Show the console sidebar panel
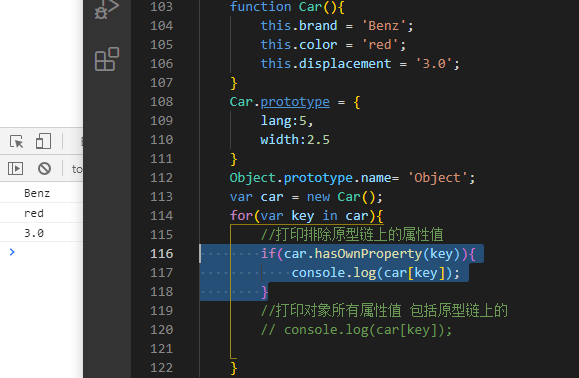 [16, 169]
